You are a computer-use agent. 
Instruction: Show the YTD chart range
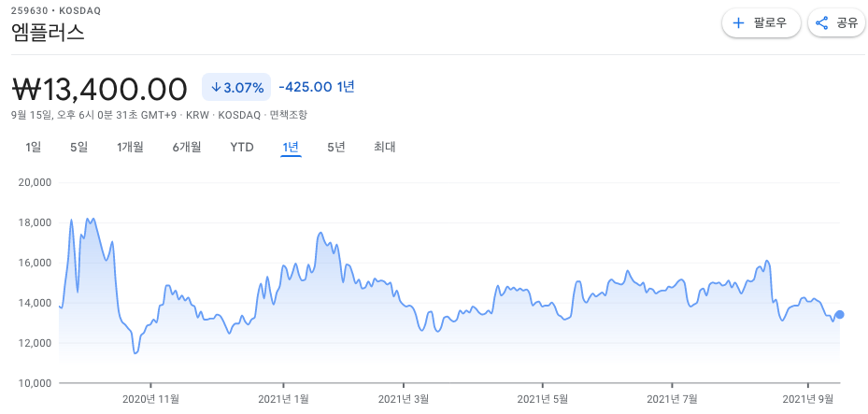point(242,148)
